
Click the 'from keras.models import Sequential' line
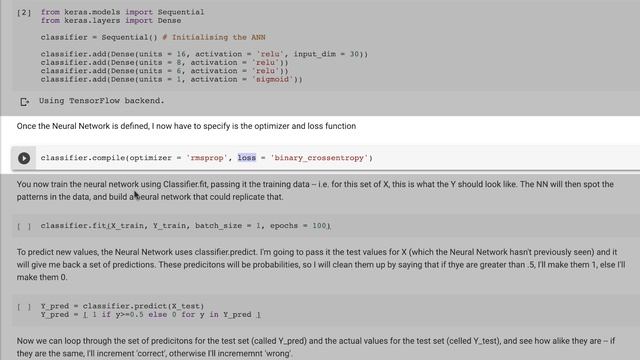coord(122,12)
